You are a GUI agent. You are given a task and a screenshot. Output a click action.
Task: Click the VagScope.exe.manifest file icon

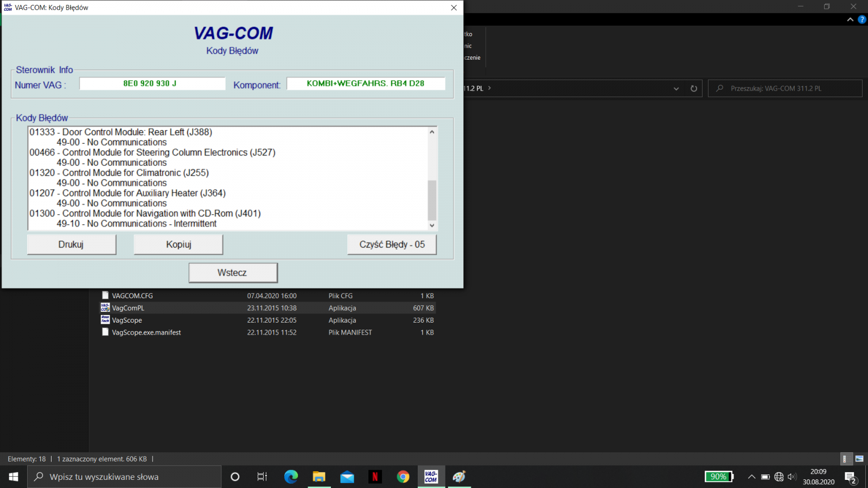105,332
